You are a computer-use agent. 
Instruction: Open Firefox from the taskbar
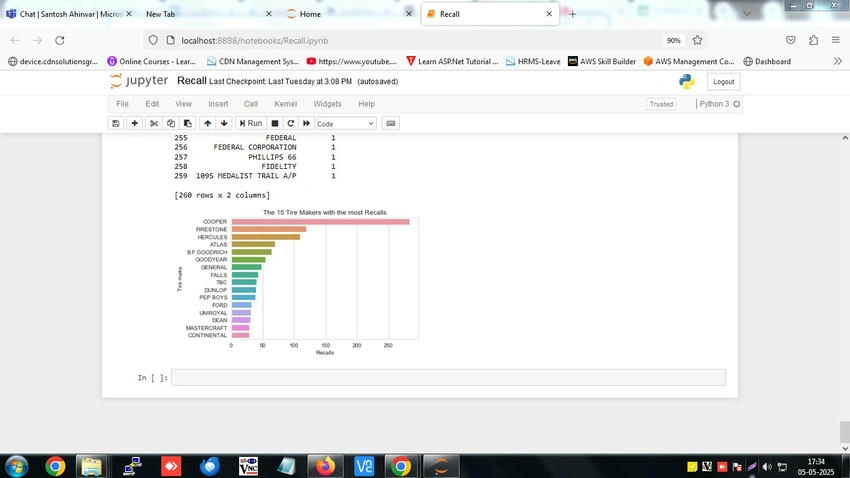coord(325,466)
